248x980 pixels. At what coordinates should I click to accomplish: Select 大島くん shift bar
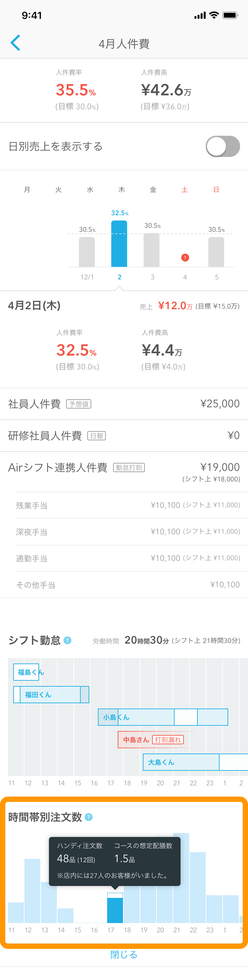(x=195, y=762)
